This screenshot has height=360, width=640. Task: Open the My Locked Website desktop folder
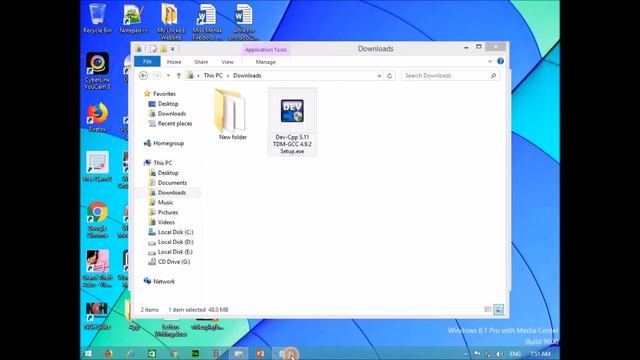[171, 22]
